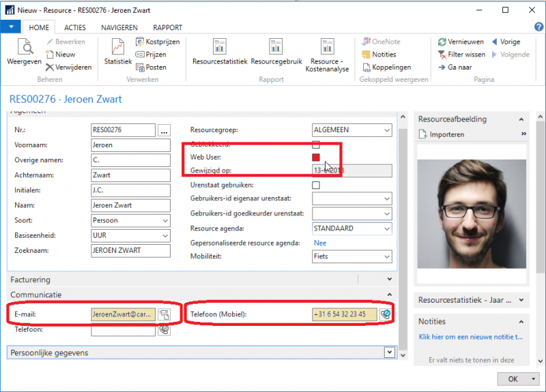Image resolution: width=546 pixels, height=392 pixels.
Task: Open Koppelingen in the ribbon
Action: pos(386,67)
